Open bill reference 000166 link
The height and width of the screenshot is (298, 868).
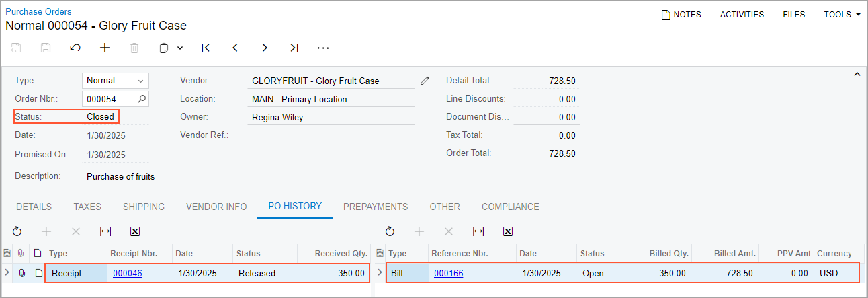tap(448, 274)
